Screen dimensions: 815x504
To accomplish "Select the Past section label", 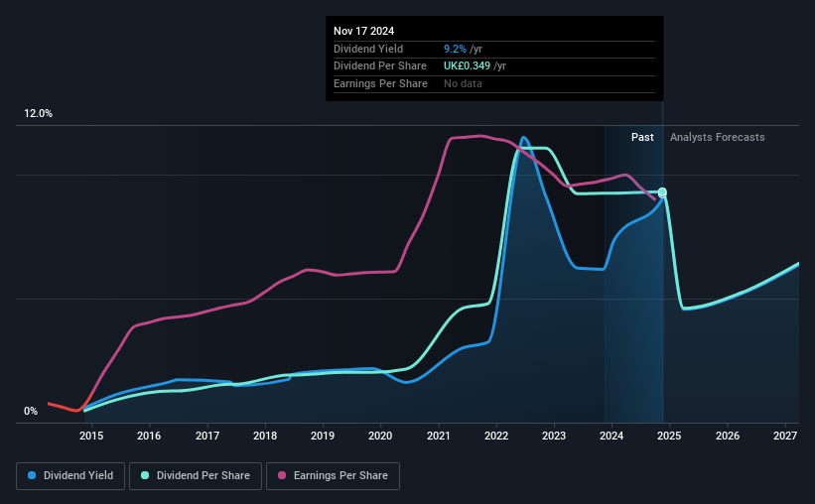I will tap(642, 137).
